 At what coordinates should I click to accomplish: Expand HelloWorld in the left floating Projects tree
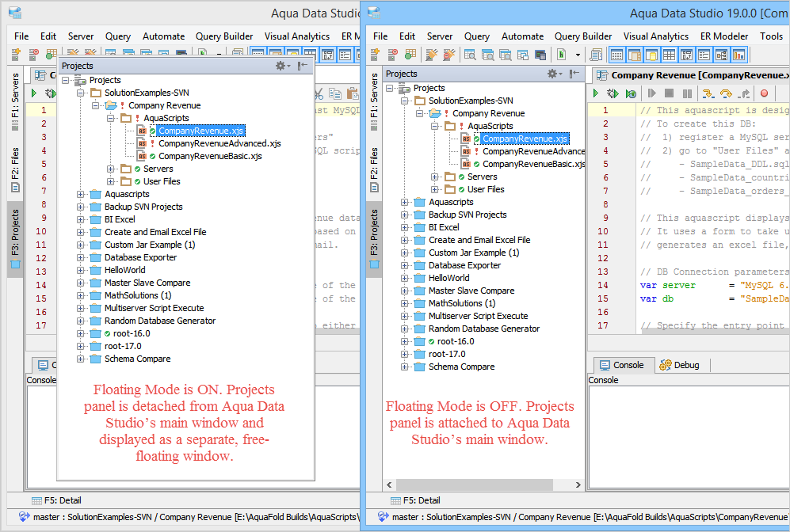80,270
